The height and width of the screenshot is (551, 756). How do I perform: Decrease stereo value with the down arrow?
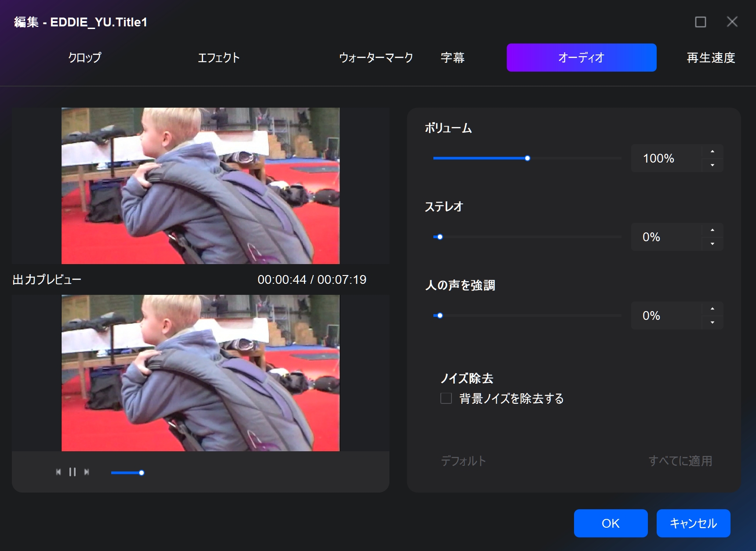tap(712, 244)
